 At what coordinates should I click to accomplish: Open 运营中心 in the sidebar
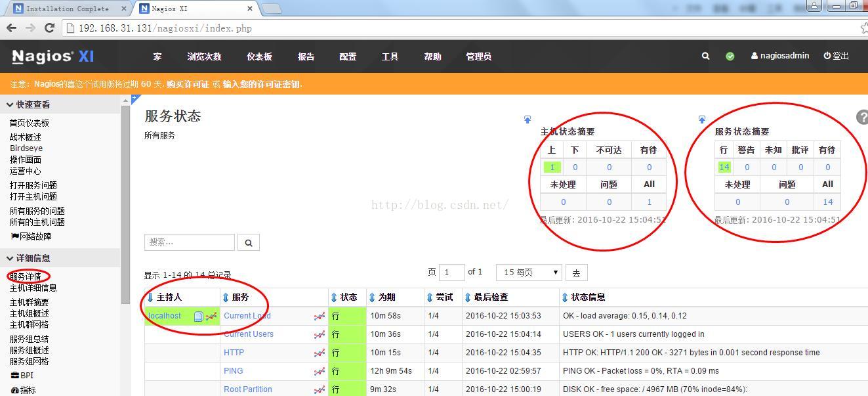[25, 171]
